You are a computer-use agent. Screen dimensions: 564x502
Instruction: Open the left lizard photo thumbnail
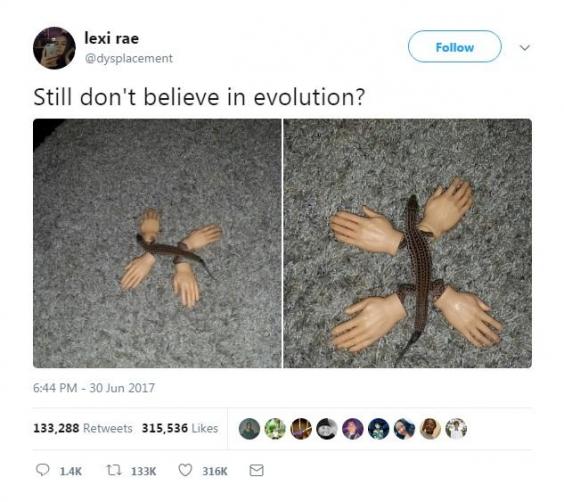click(157, 243)
